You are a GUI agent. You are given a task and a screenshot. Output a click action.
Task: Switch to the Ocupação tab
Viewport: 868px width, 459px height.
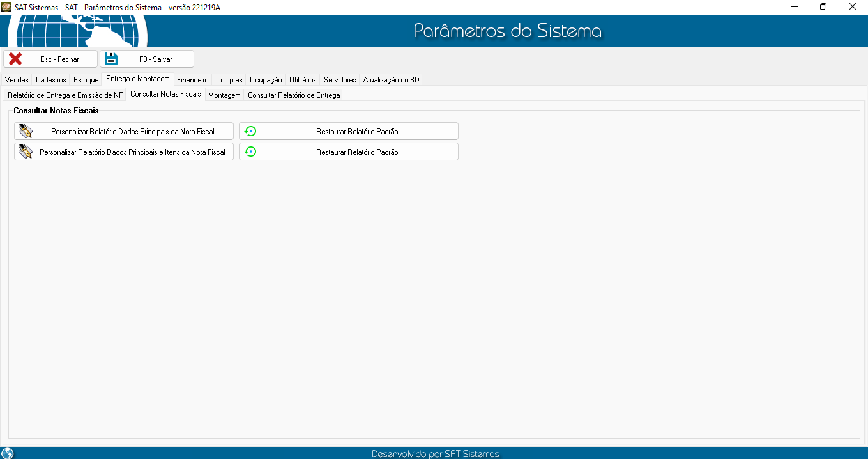pyautogui.click(x=266, y=80)
